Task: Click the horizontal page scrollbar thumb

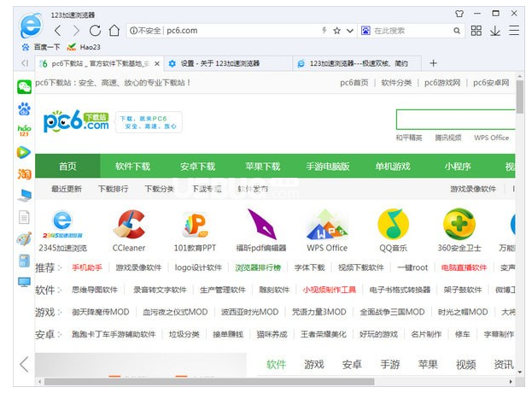Action: coord(209,382)
